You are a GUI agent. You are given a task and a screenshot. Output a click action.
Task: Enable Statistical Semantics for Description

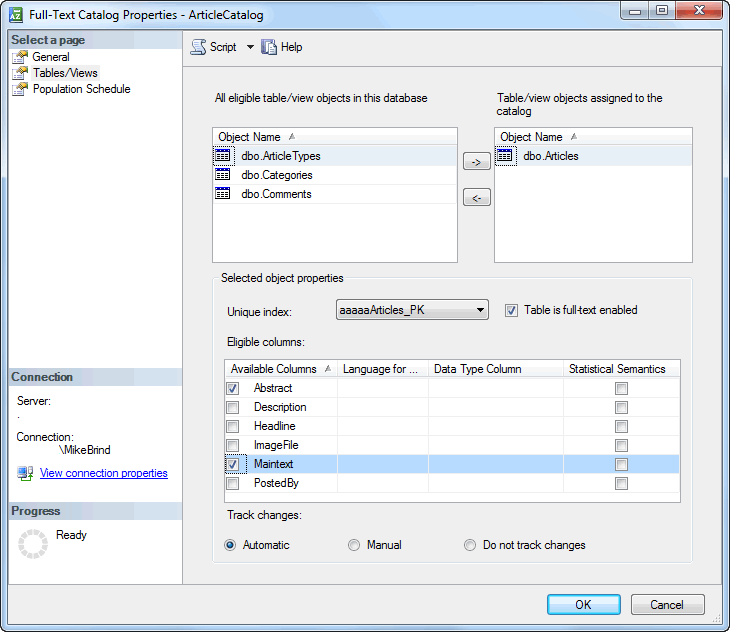tap(621, 407)
